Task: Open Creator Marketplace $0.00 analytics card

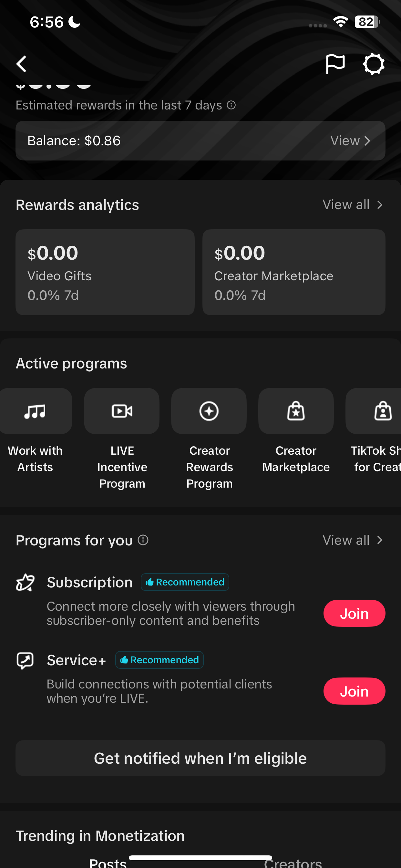Action: (293, 272)
